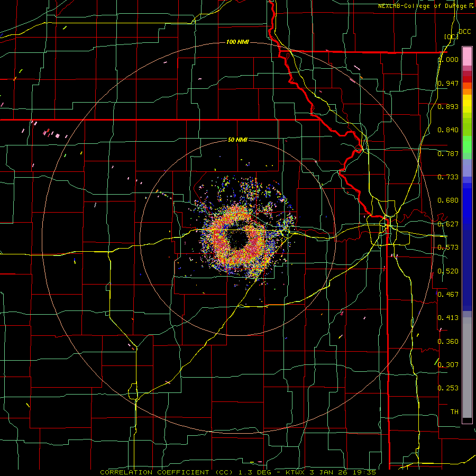This screenshot has width=476, height=476.
Task: Pick the lavender segment of the color bar
Action: click(467, 168)
